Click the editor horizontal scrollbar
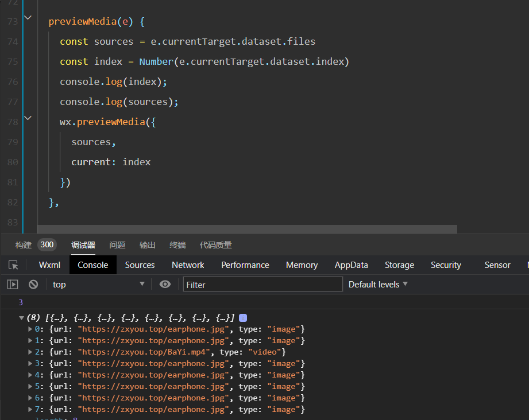Screen dimensions: 529x420 248,229
